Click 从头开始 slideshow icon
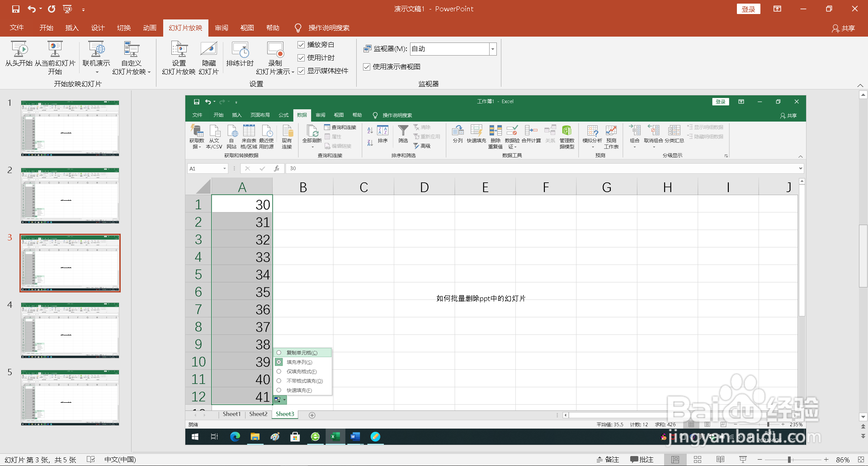Viewport: 868px width, 466px height. [x=19, y=54]
